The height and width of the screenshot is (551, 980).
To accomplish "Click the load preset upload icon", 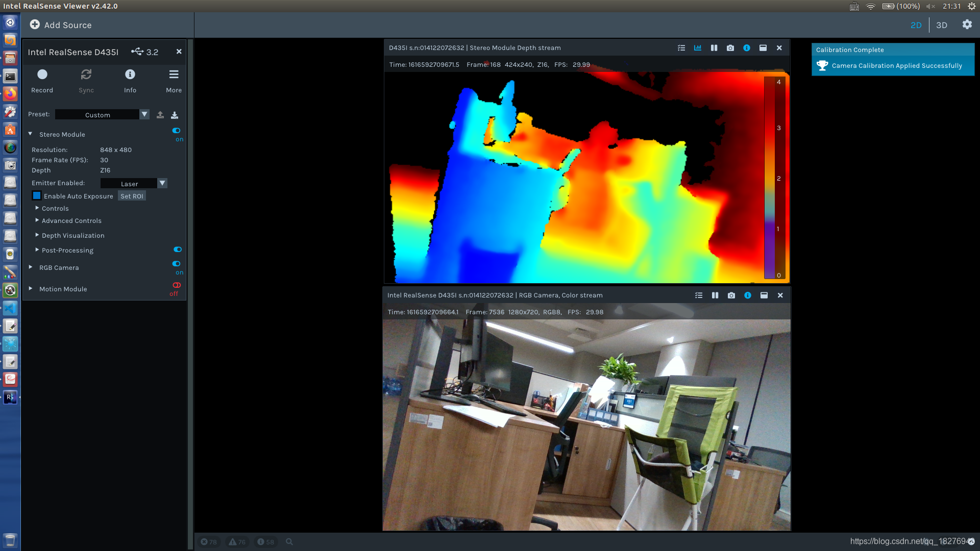I will pyautogui.click(x=160, y=115).
